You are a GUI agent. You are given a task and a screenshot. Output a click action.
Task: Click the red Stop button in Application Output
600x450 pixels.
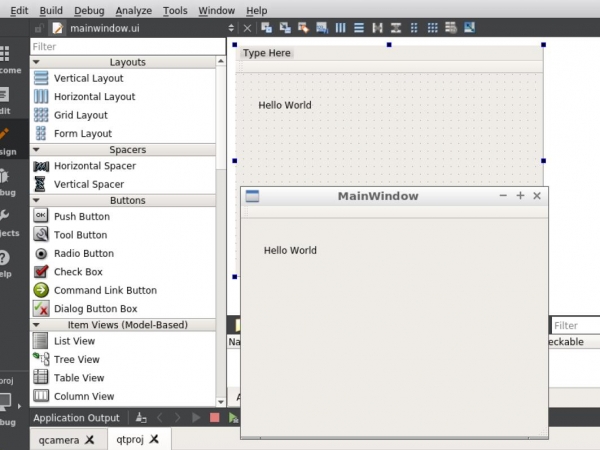pyautogui.click(x=214, y=418)
